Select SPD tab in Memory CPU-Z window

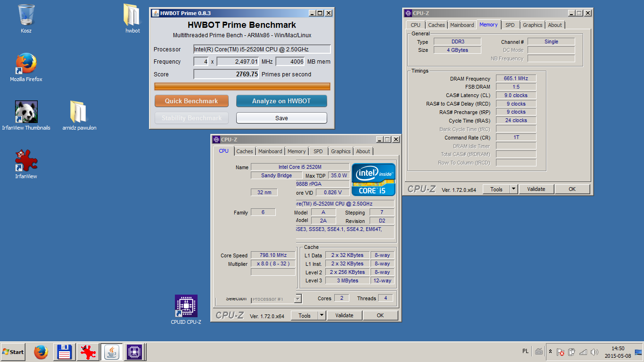pyautogui.click(x=510, y=25)
